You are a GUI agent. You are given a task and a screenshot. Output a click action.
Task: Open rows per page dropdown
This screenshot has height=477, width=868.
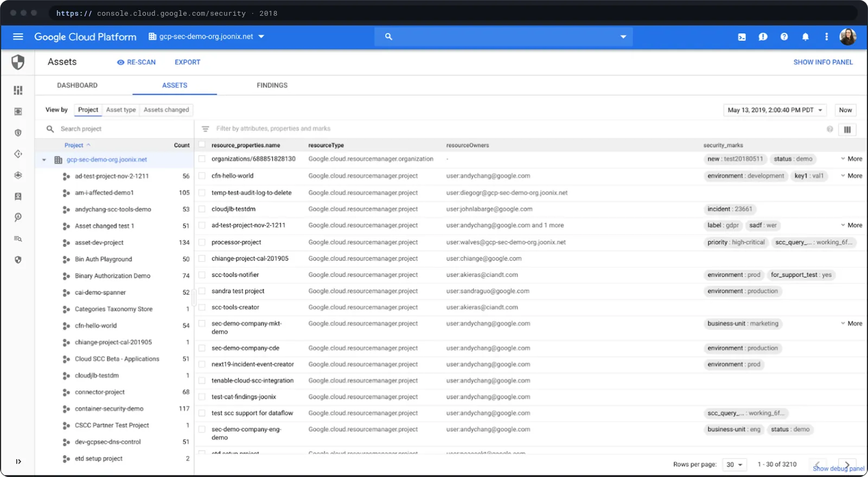point(734,465)
